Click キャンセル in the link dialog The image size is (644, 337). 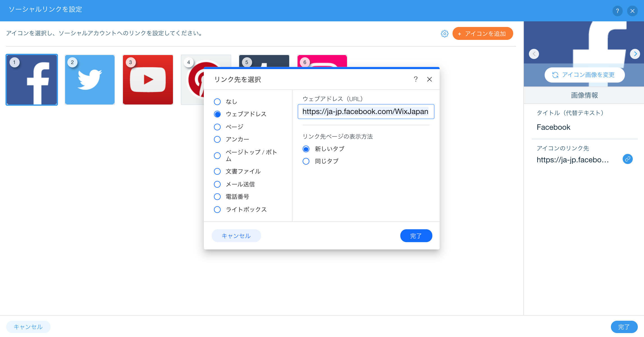[x=236, y=236]
